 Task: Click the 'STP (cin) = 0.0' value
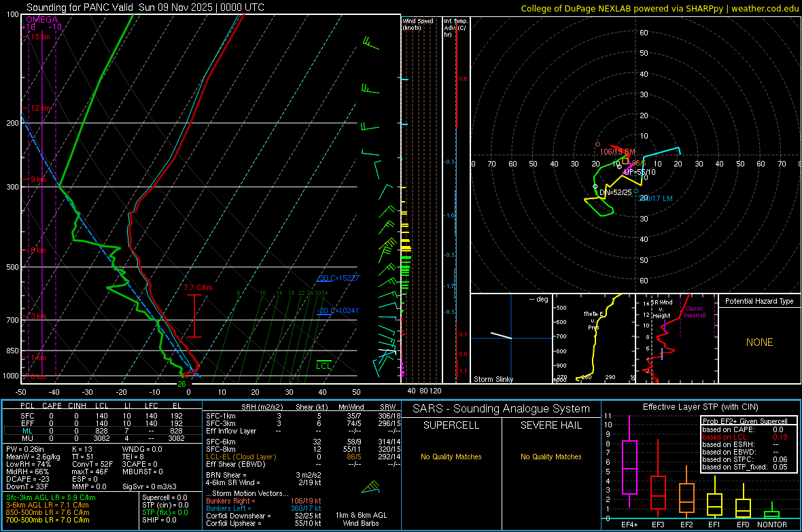[x=165, y=505]
